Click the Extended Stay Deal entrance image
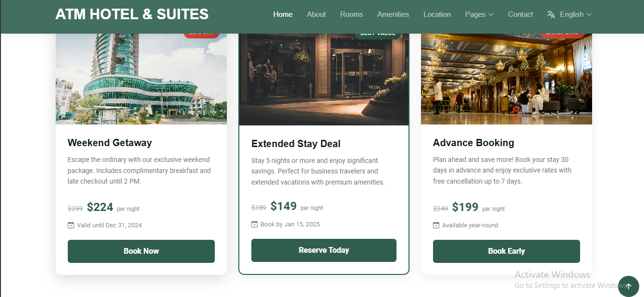Viewport: 644px width, 297px height. (324, 79)
